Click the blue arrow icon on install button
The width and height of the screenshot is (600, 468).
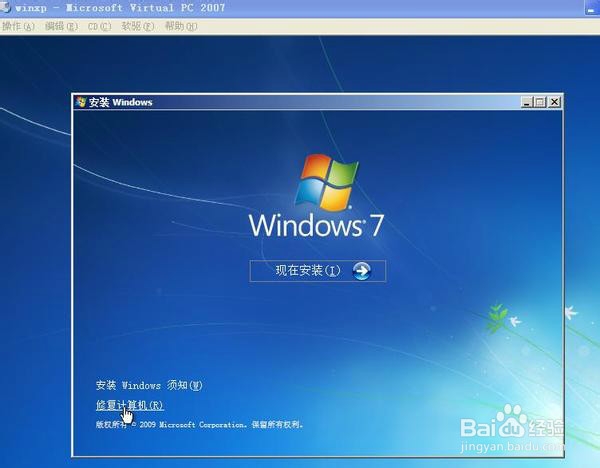[361, 271]
